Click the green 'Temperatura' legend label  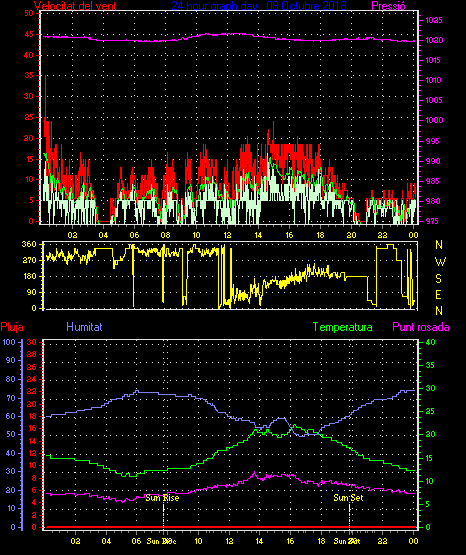pos(343,327)
